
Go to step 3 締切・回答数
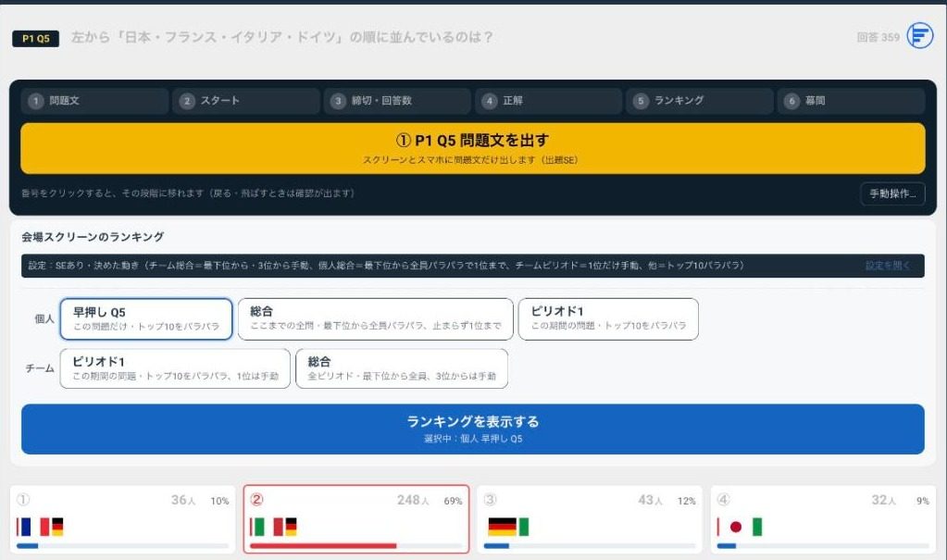[x=397, y=101]
